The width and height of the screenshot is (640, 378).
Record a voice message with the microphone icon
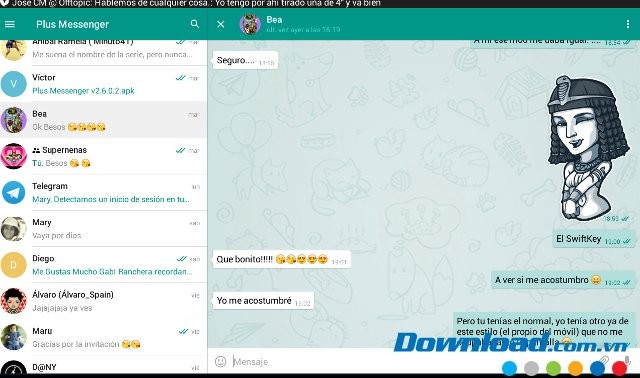[x=627, y=360]
